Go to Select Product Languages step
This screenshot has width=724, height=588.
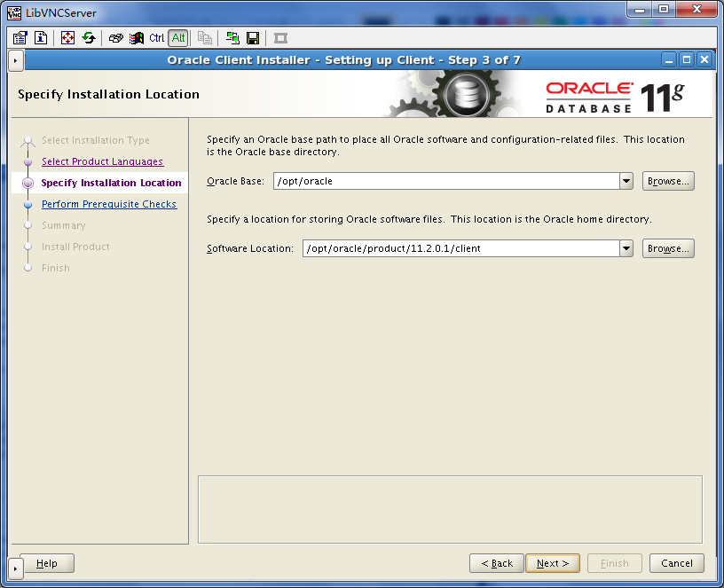click(103, 161)
